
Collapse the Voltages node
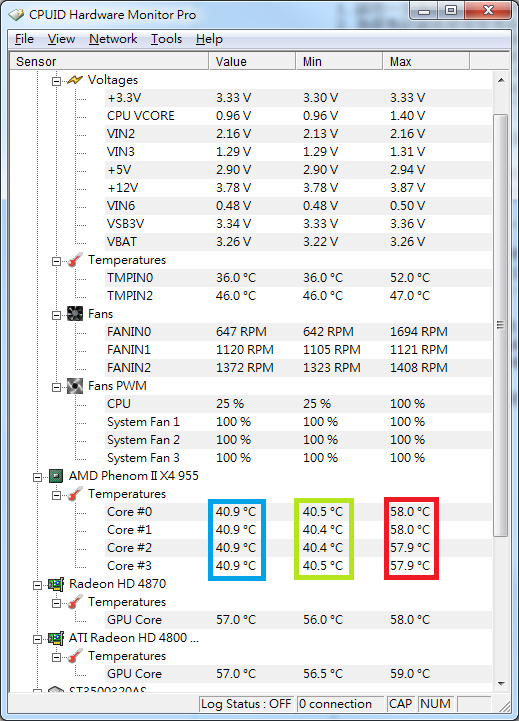pyautogui.click(x=57, y=81)
